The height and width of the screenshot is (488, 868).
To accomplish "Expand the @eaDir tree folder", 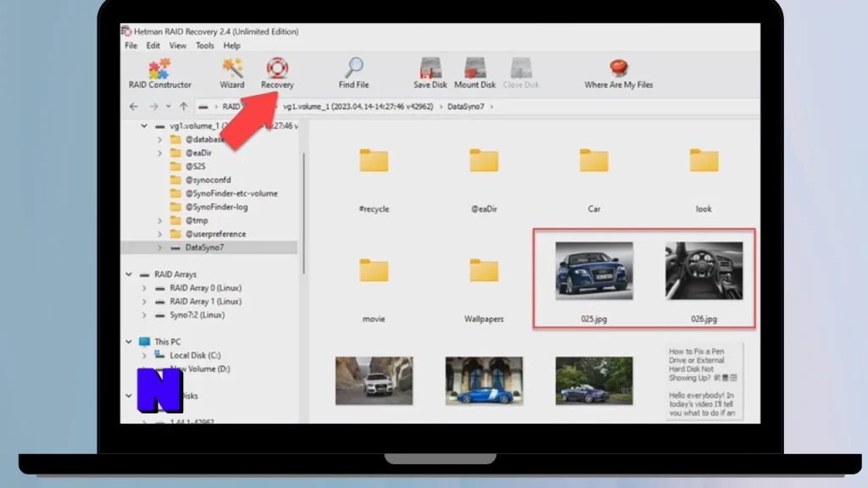I will [x=159, y=152].
